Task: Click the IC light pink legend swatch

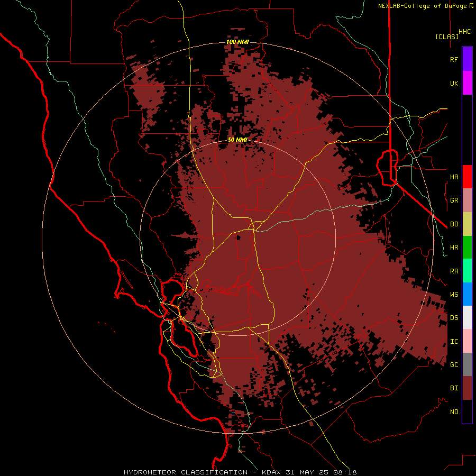Action: (467, 341)
